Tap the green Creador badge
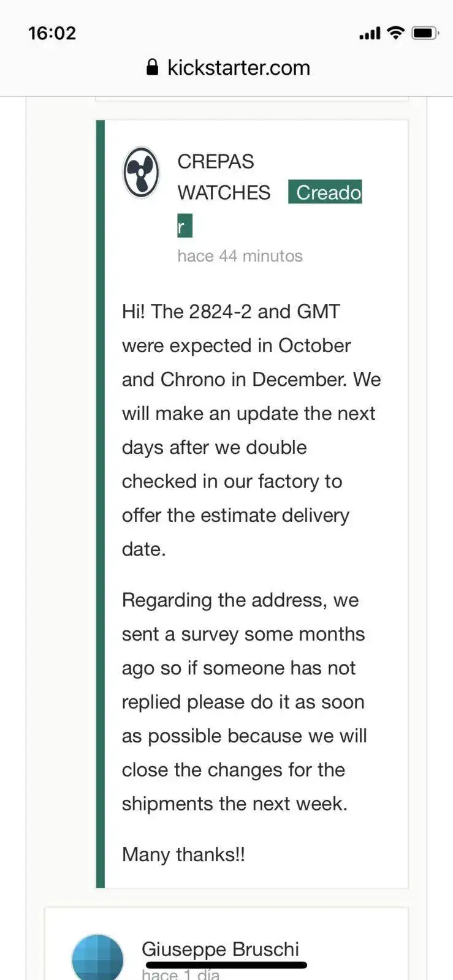This screenshot has width=453, height=980. pos(325,192)
